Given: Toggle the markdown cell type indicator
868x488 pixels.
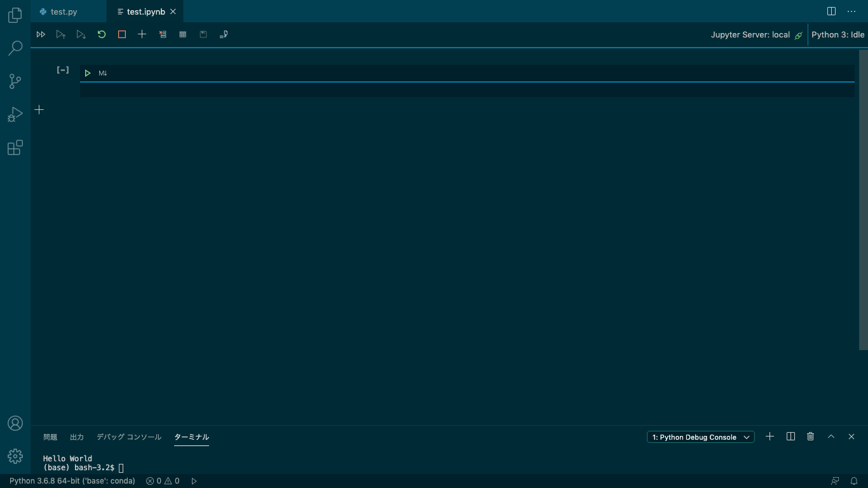Looking at the screenshot, I should click(102, 72).
